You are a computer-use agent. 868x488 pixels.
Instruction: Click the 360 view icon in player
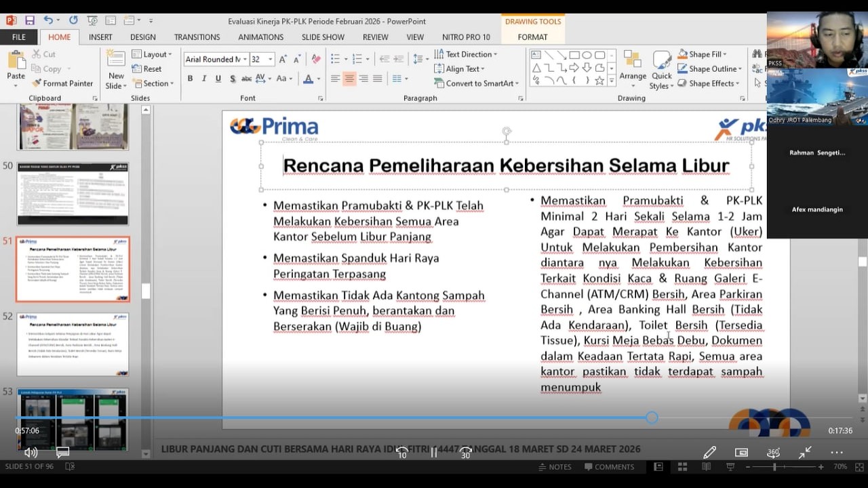point(773,452)
